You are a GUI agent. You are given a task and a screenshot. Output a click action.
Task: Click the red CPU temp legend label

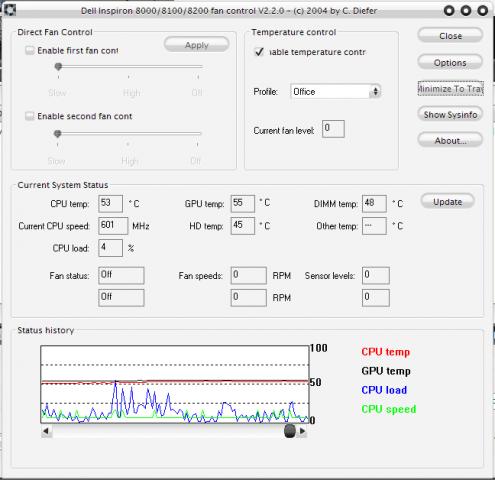point(386,352)
